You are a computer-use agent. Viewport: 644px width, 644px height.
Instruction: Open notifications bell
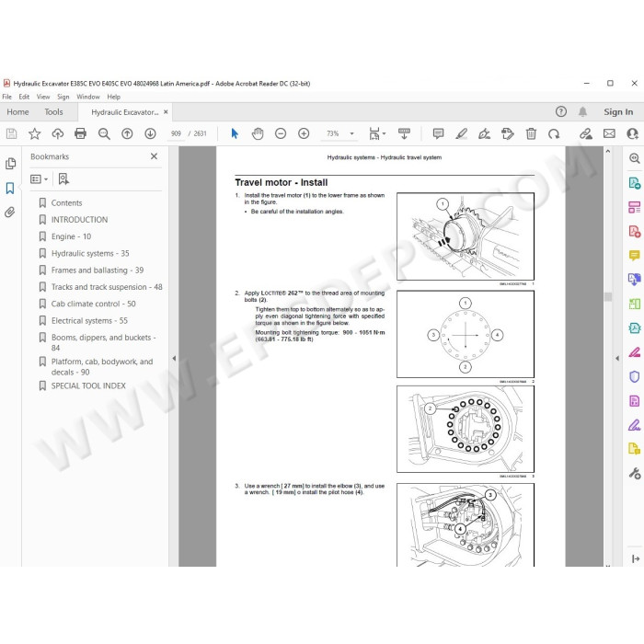pyautogui.click(x=582, y=111)
